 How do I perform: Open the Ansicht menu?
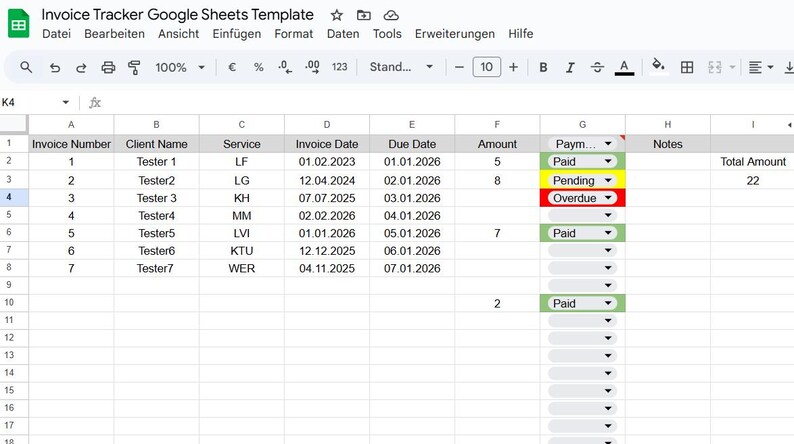178,33
